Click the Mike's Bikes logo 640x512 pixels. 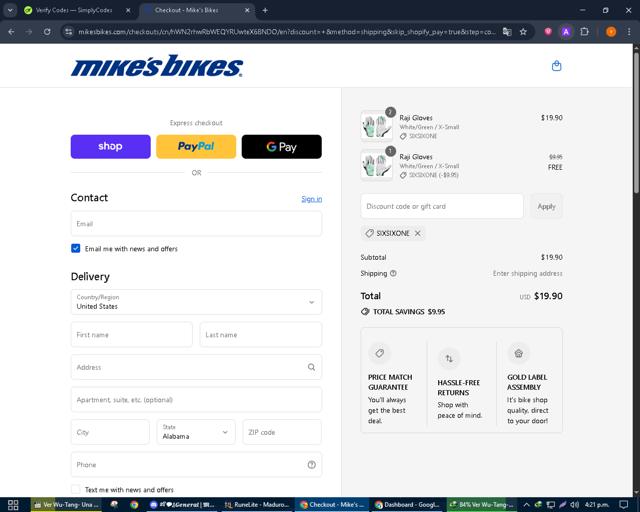point(157,66)
